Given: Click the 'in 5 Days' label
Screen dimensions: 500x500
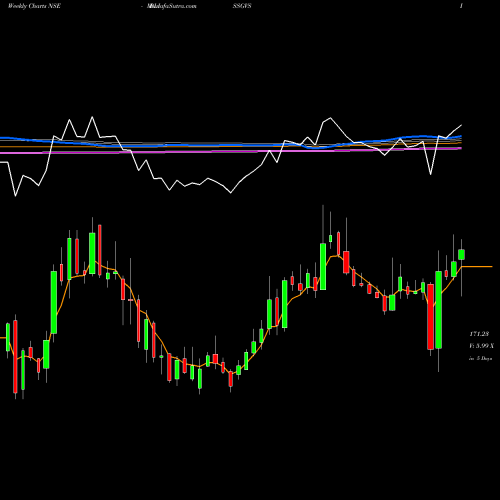Looking at the screenshot, I should pyautogui.click(x=480, y=359).
